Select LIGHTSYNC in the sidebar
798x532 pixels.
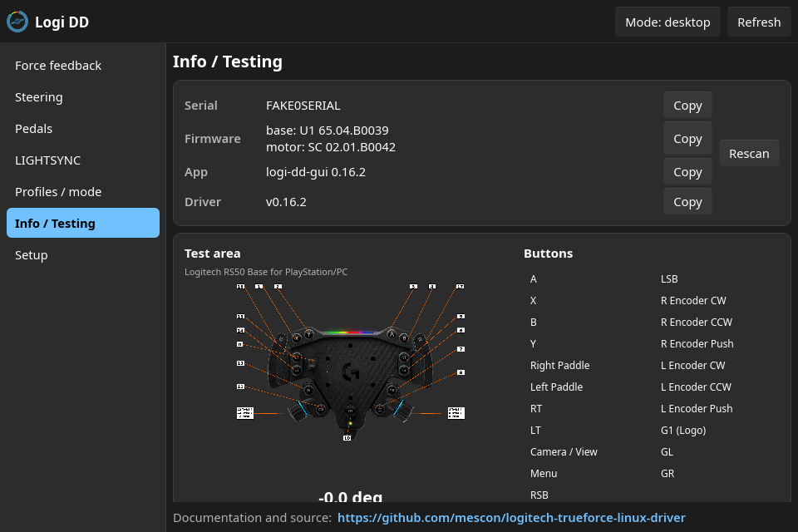(83, 160)
